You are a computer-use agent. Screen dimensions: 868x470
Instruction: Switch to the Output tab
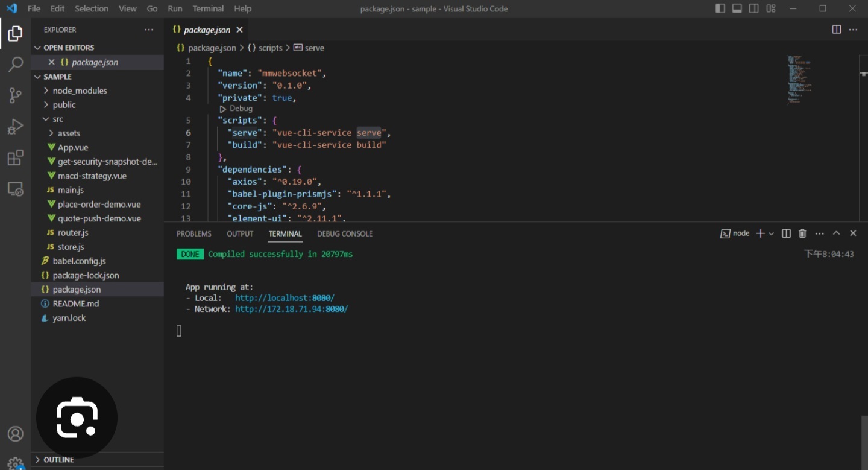click(240, 233)
